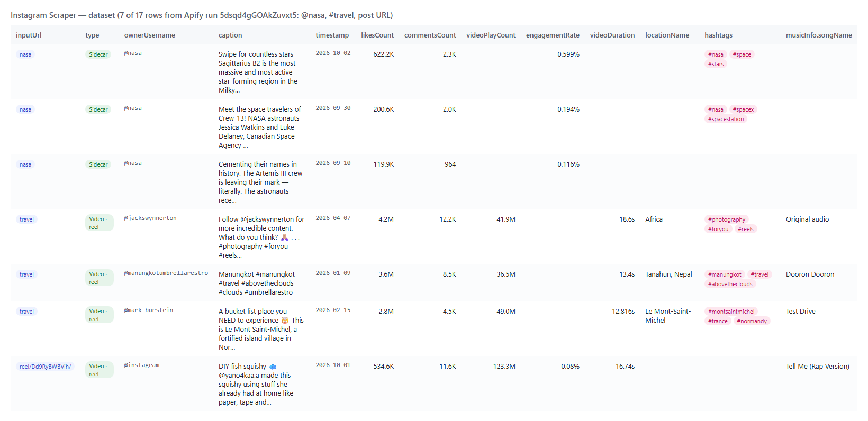The width and height of the screenshot is (868, 421).
Task: Click the Le Mont-Saint-Michel location cell
Action: 668,316
